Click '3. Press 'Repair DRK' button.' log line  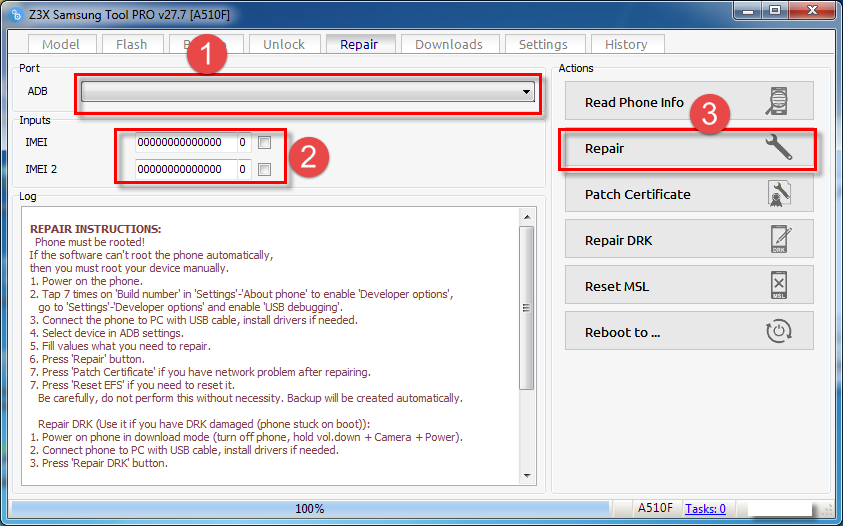[x=99, y=463]
